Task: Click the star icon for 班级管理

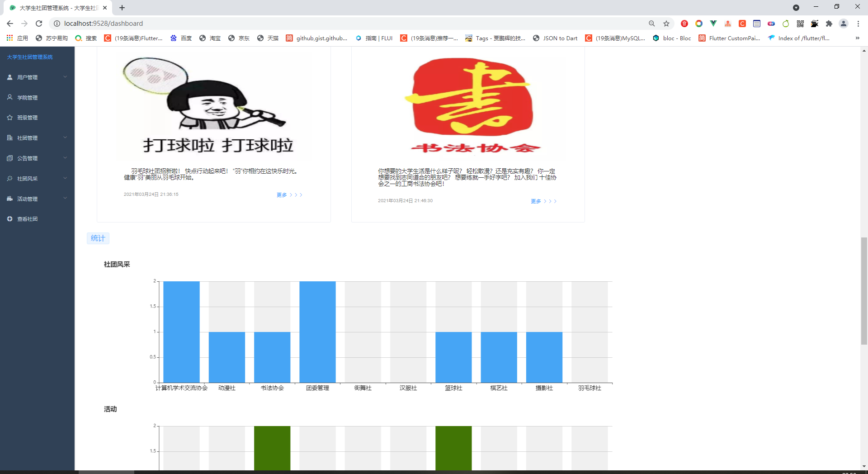Action: (9, 118)
